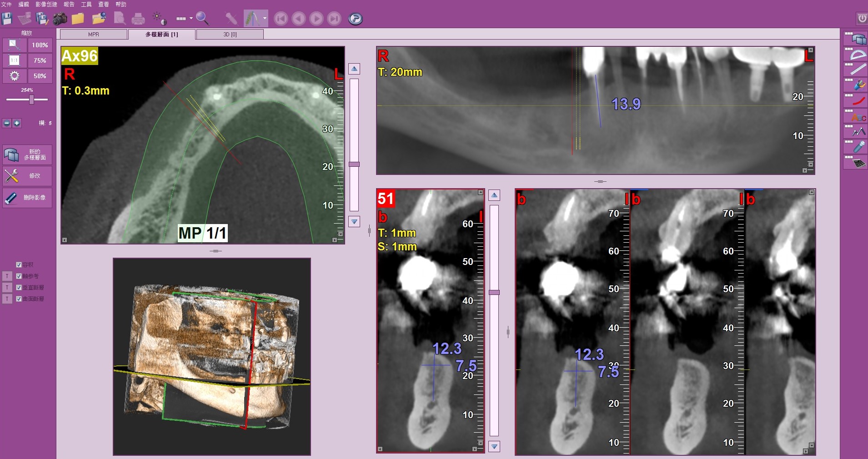This screenshot has height=459, width=868.
Task: Click the 新的多樣層面 button
Action: (x=27, y=155)
